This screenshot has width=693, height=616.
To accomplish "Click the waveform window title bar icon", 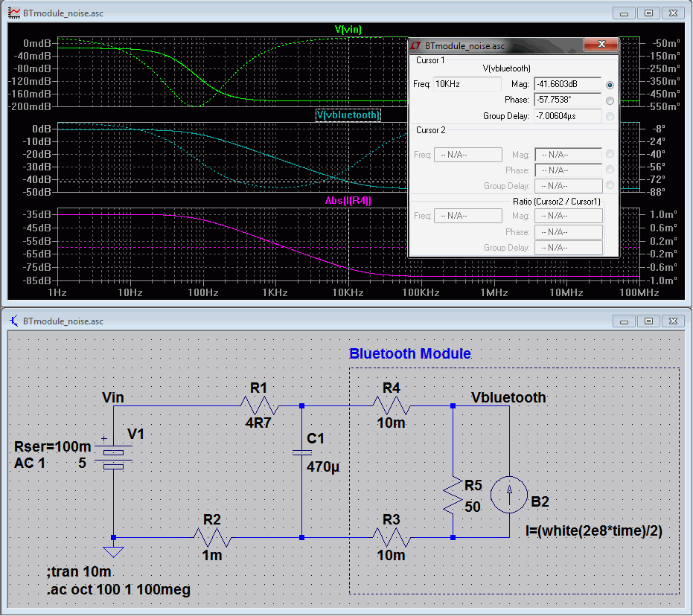I will click(x=14, y=13).
